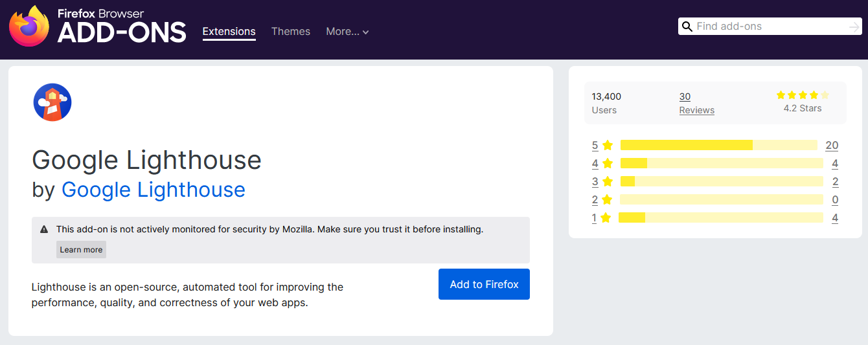Screen dimensions: 868x345
Task: Open the Google Lighthouse author link
Action: (x=154, y=190)
